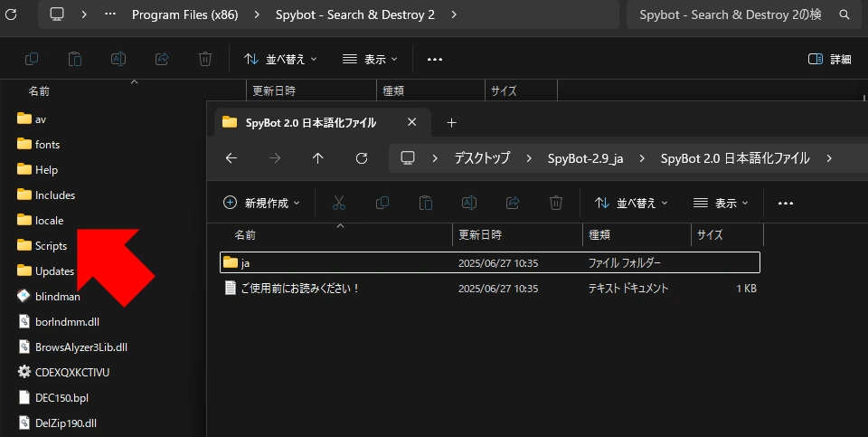Screen dimensions: 868x437
Task: Click デスクトップ breadcrumb in front window
Action: pos(482,158)
